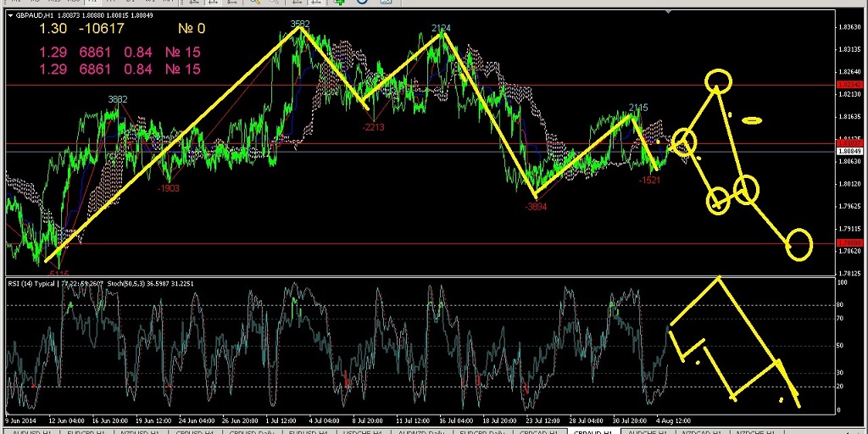Switch to the AUDUSD,H1 chart tab
The image size is (868, 434).
(24, 431)
